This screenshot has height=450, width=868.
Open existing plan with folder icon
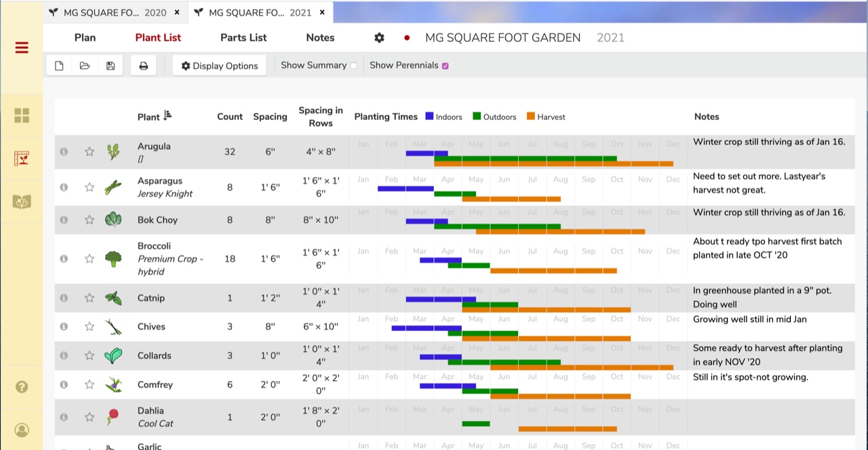pyautogui.click(x=85, y=66)
